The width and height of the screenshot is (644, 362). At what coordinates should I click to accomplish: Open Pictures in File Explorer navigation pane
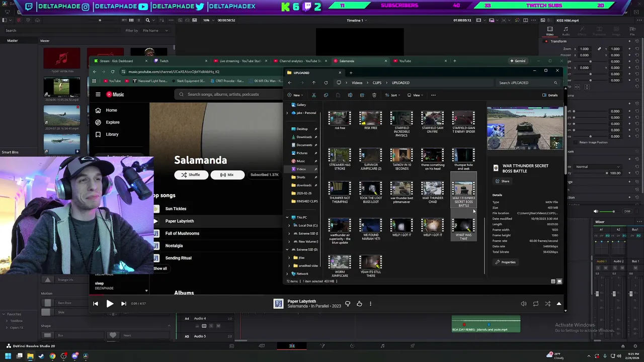click(302, 153)
